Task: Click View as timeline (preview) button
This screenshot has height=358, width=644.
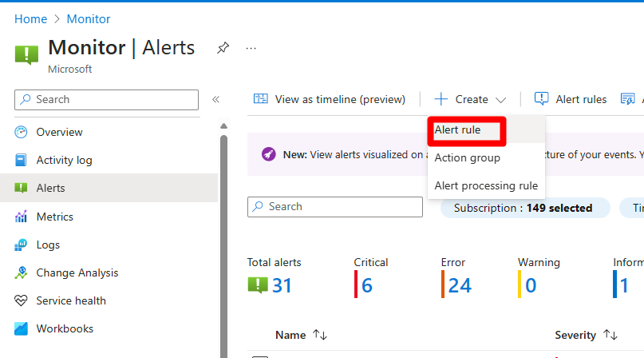Action: (x=330, y=100)
